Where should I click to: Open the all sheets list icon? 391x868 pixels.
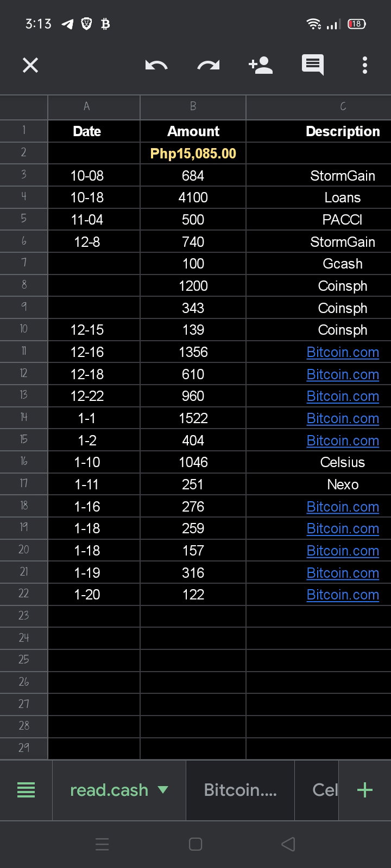[26, 790]
